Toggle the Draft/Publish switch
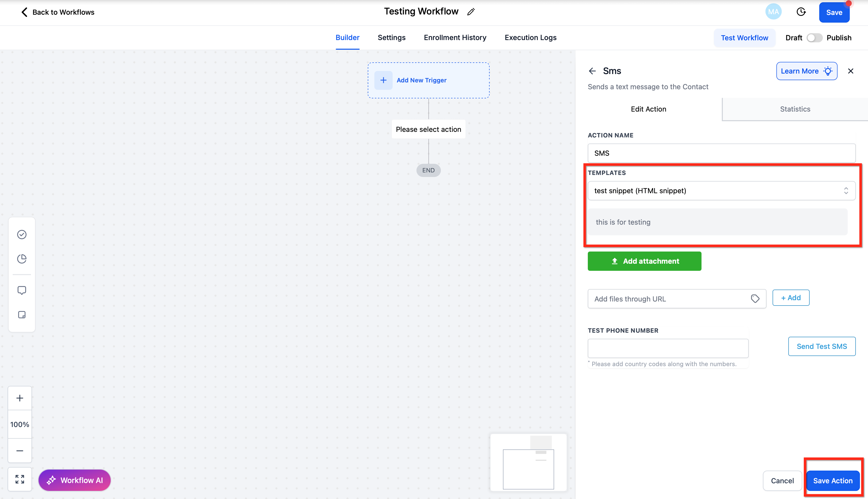 (x=814, y=38)
